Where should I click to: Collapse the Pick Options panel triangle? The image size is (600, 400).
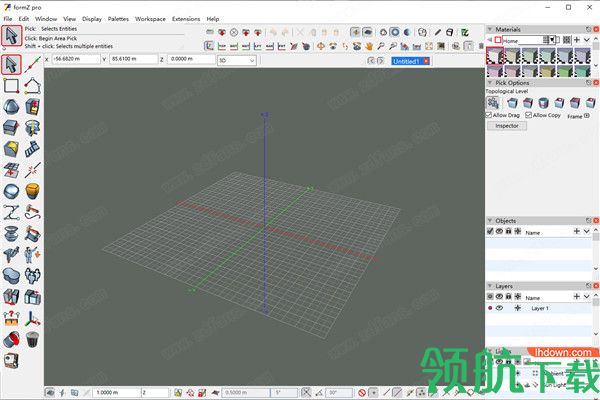[490, 83]
